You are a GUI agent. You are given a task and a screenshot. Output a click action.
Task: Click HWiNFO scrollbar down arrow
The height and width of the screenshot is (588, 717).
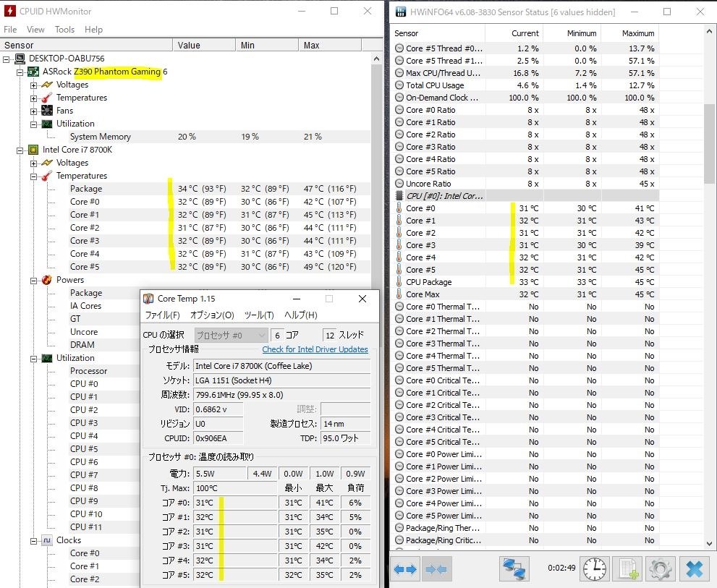click(x=709, y=544)
